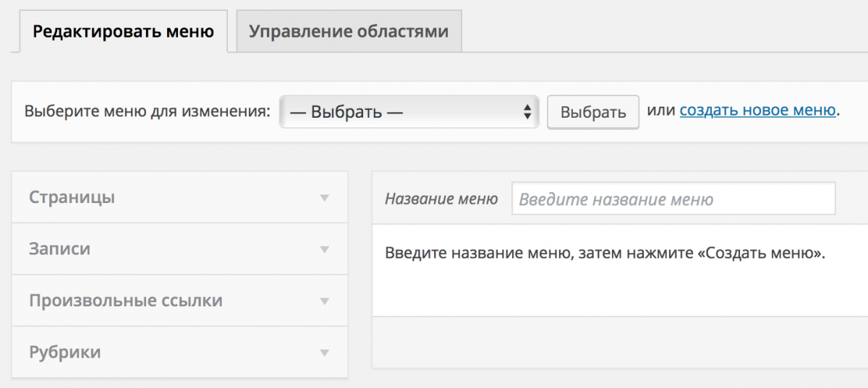Open the Рубрики section heading
Screen dimensions: 868x388
coord(65,353)
